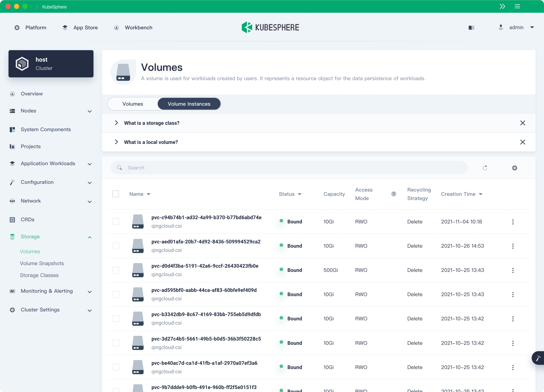The image size is (544, 392).
Task: Select the pvc-d0d4f3ba row checkbox
Action: (x=116, y=270)
